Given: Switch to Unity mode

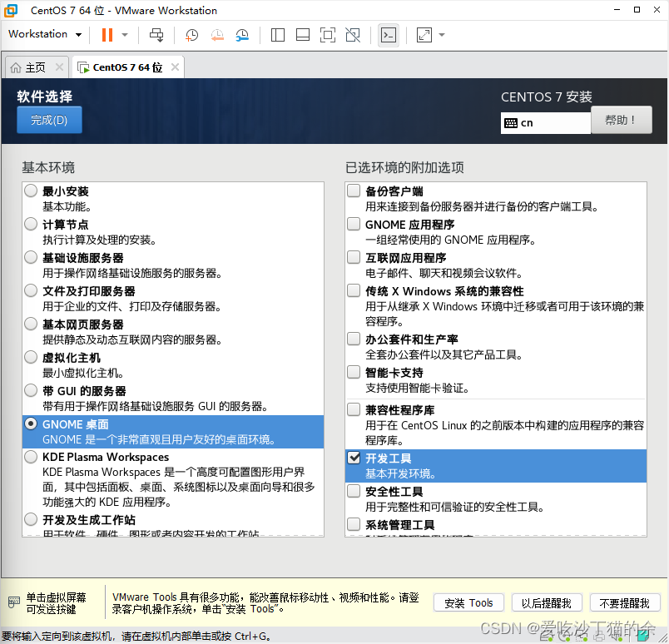Looking at the screenshot, I should coord(353,35).
